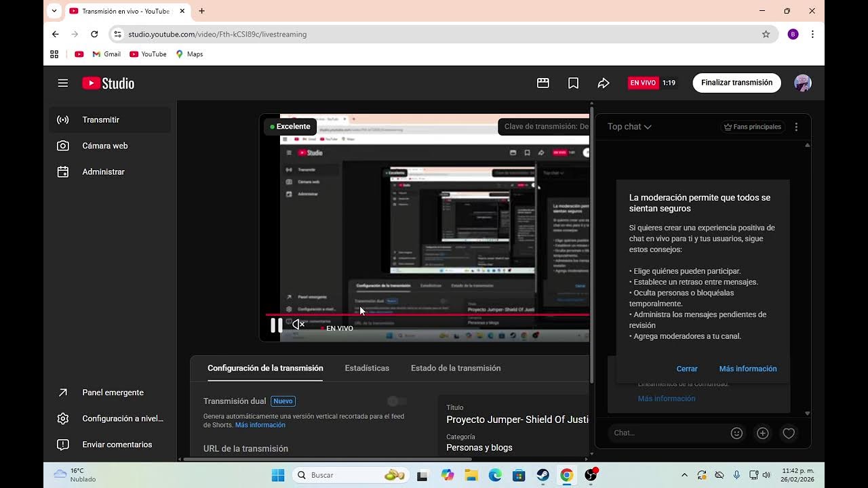Click the Título field text
The height and width of the screenshot is (488, 868).
517,420
